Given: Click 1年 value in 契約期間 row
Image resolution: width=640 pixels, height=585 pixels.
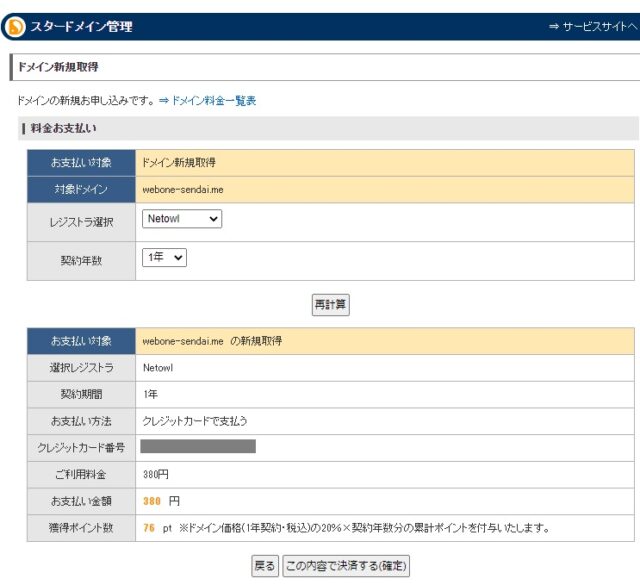Looking at the screenshot, I should click(x=150, y=394).
